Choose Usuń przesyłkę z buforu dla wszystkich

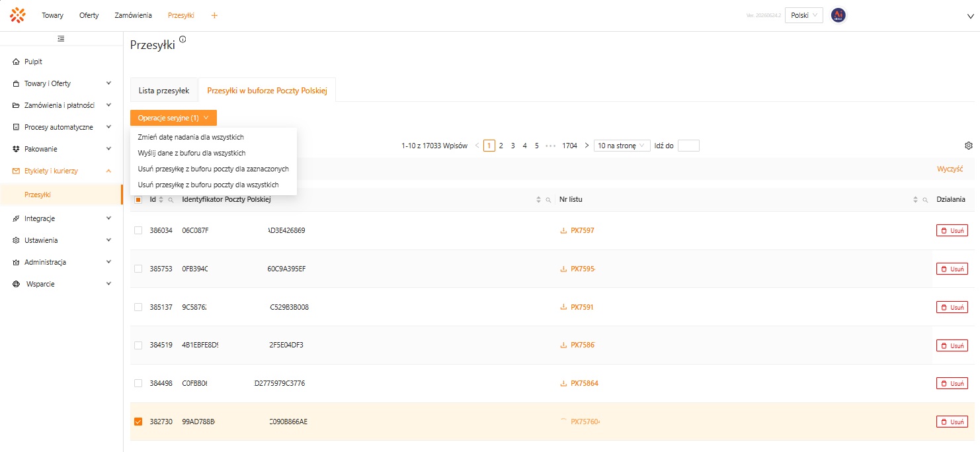(x=214, y=185)
